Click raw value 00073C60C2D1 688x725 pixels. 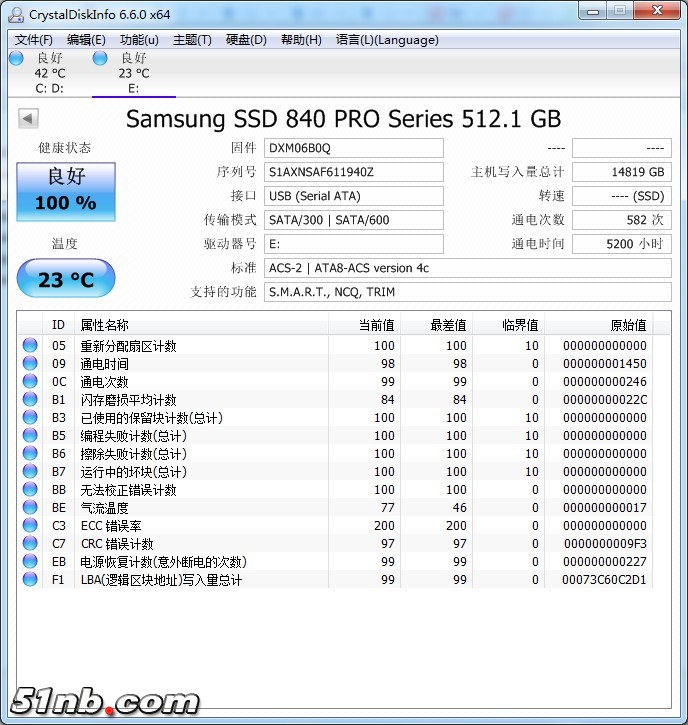pos(604,580)
